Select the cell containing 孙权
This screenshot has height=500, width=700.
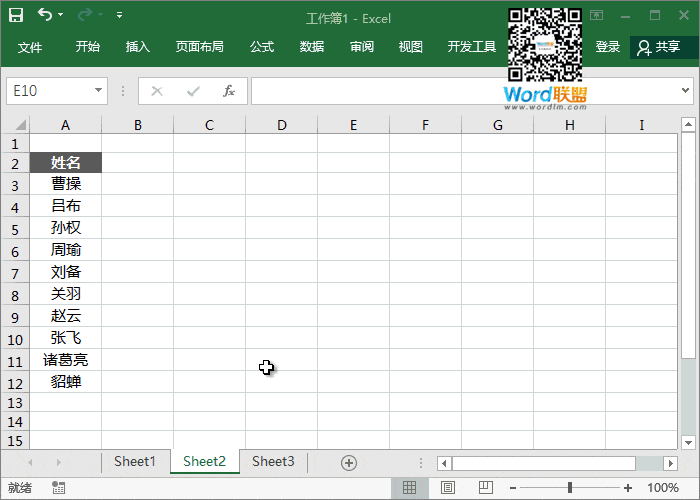pyautogui.click(x=66, y=227)
